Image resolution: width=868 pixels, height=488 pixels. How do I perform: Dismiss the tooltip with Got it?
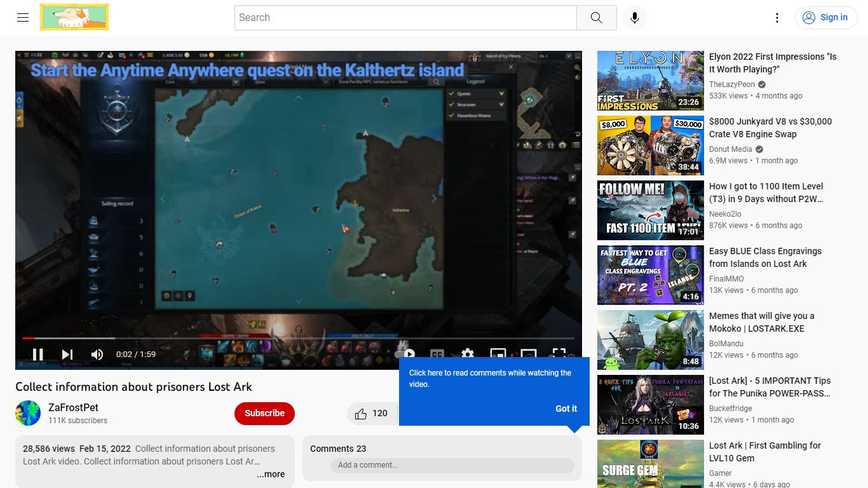coord(566,409)
